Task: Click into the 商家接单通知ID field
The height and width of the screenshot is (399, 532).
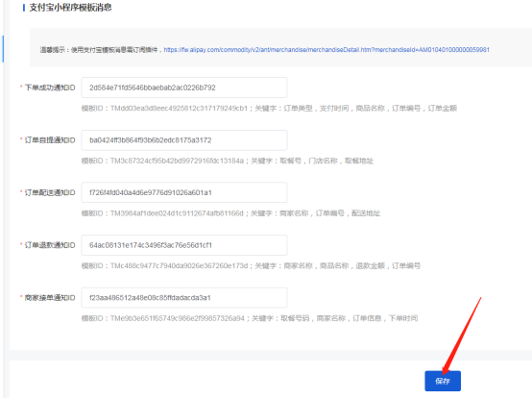Action: pos(184,297)
